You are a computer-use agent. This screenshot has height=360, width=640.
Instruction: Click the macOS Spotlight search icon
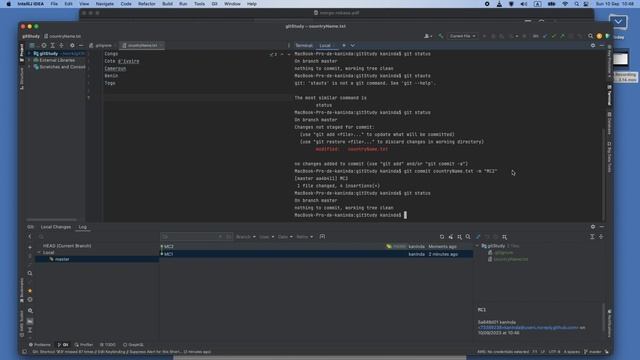576,4
